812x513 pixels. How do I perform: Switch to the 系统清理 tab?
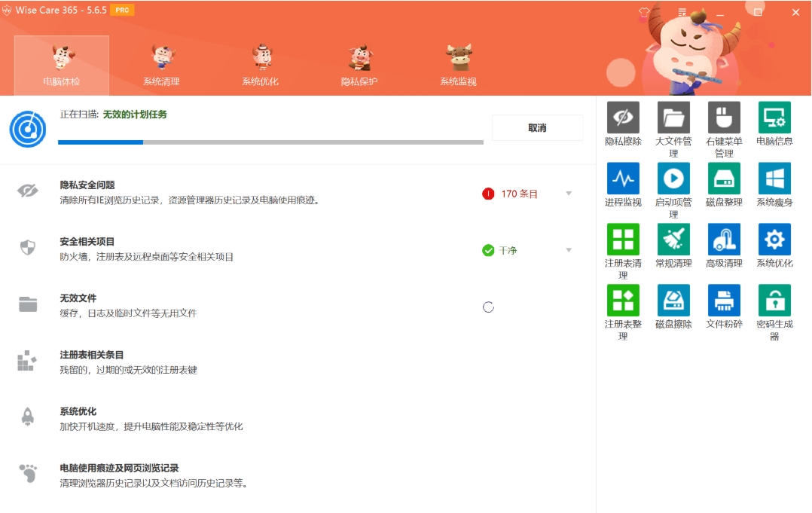tap(161, 66)
